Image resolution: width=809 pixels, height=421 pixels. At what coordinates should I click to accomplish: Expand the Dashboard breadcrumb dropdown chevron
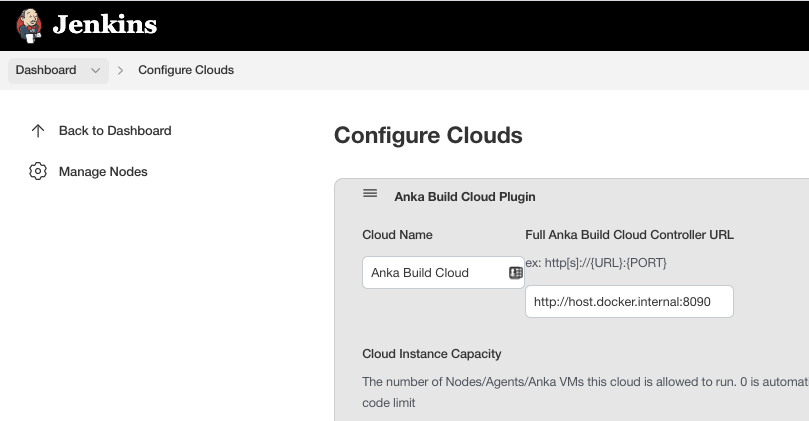[x=96, y=71]
